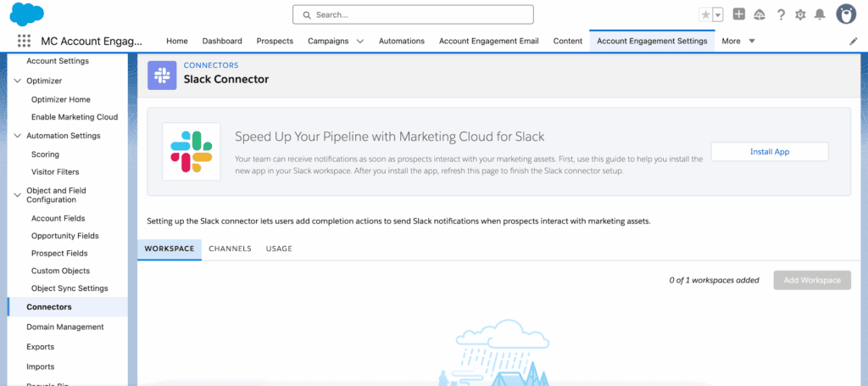Open the Automations nav tab
The height and width of the screenshot is (386, 868).
click(x=402, y=41)
